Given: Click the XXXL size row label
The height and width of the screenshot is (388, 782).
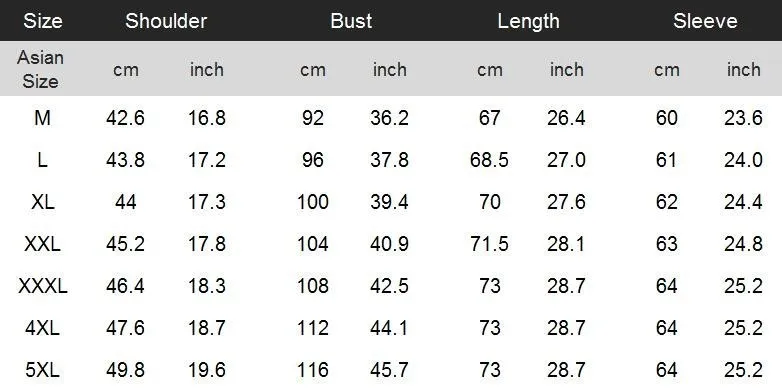Looking at the screenshot, I should click(x=43, y=286).
